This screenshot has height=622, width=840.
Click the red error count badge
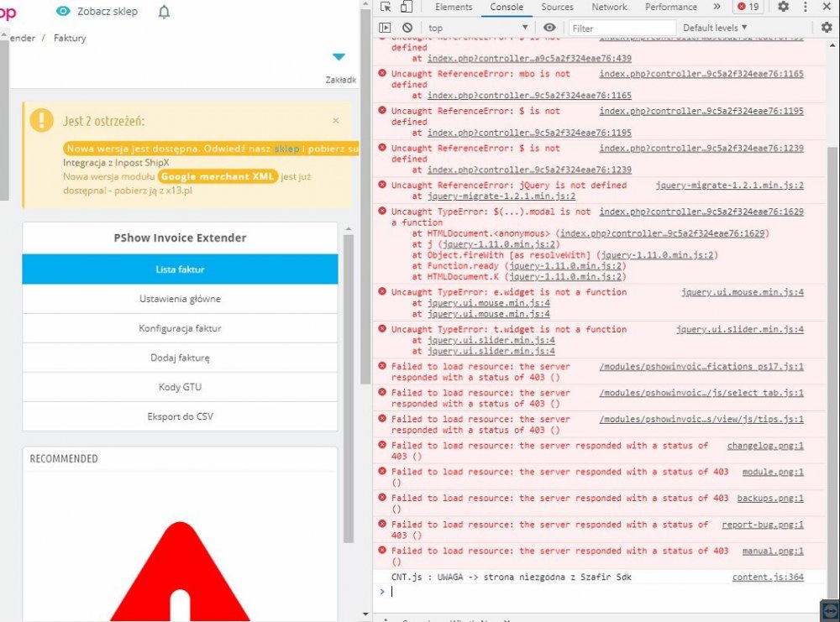coord(748,7)
